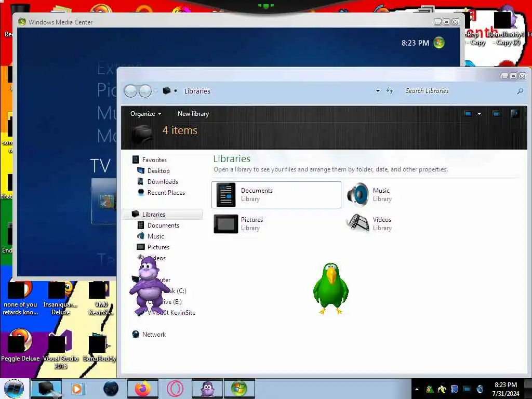Screen dimensions: 532x399
Task: Click the dark globe taskbar icon
Action: point(111,389)
